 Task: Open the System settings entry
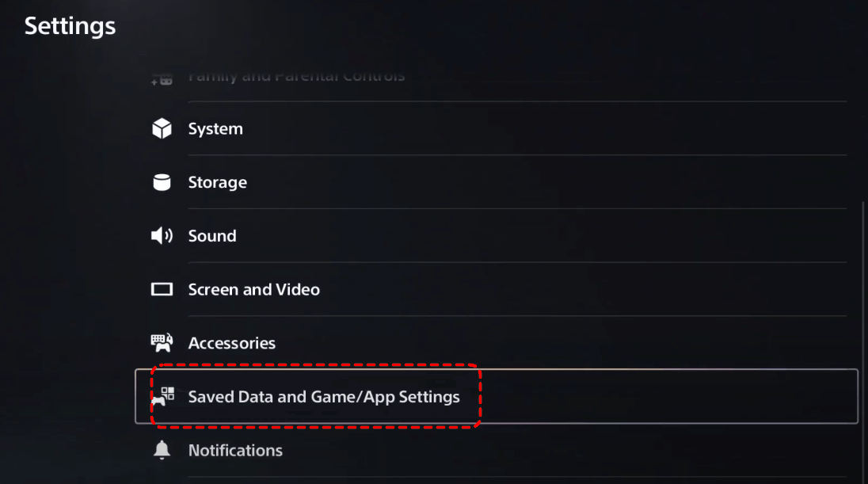coord(215,128)
